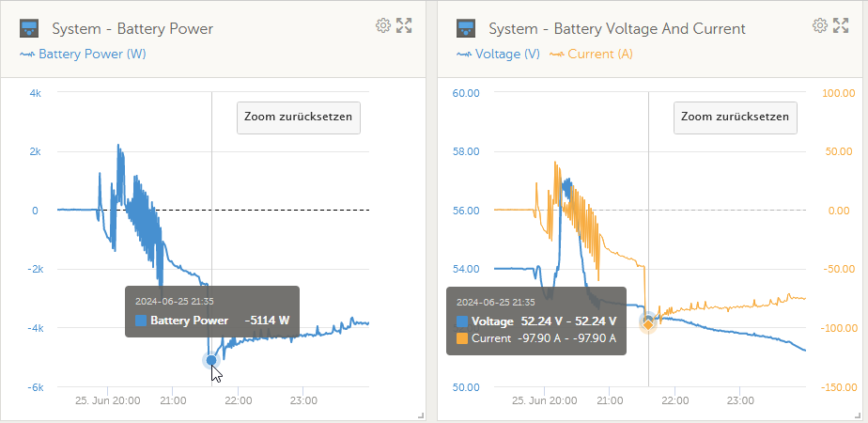Click resize handle of Voltage And Current widget
868x423 pixels.
pyautogui.click(x=858, y=415)
